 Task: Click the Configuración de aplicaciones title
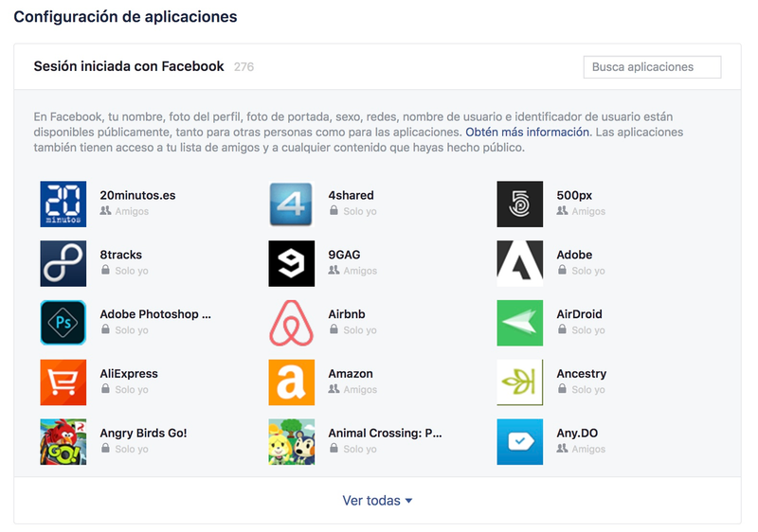coord(125,17)
